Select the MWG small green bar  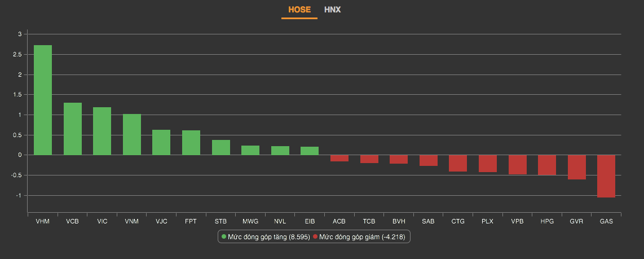[250, 150]
